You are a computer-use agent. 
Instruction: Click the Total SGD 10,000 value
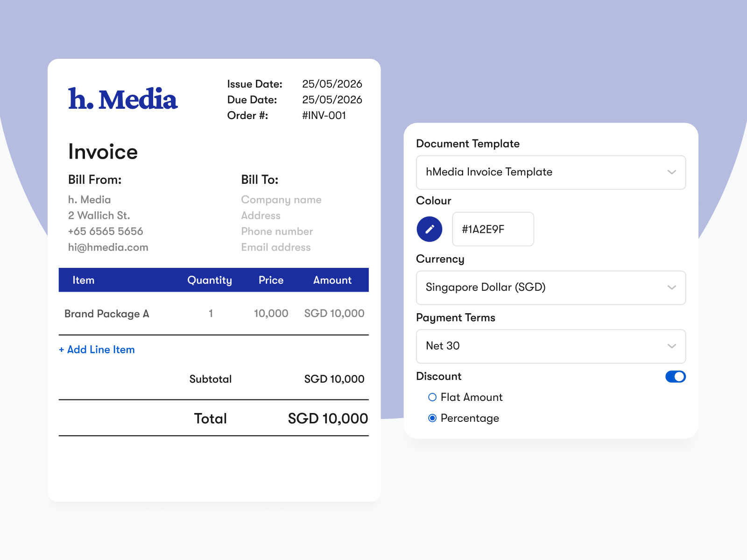coord(328,419)
